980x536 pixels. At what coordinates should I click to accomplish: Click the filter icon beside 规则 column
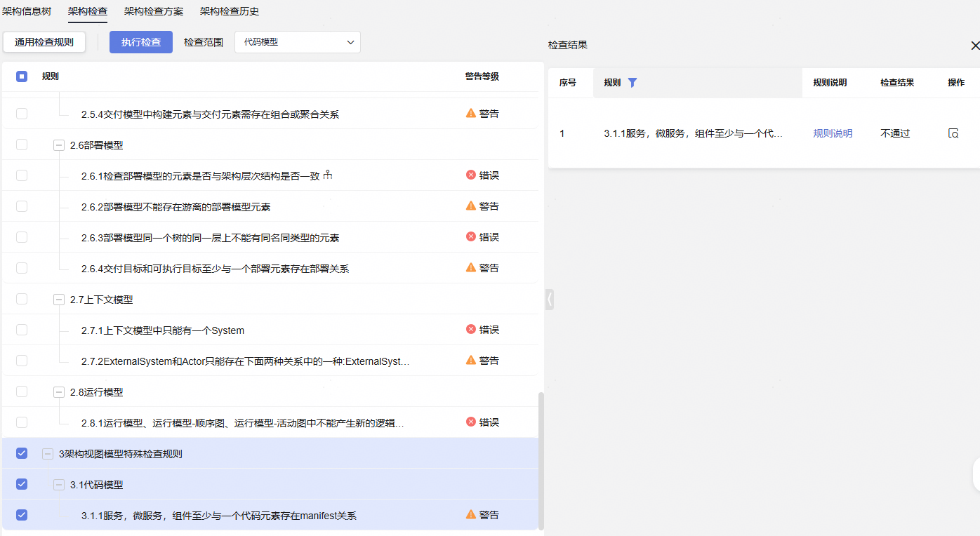[x=632, y=83]
